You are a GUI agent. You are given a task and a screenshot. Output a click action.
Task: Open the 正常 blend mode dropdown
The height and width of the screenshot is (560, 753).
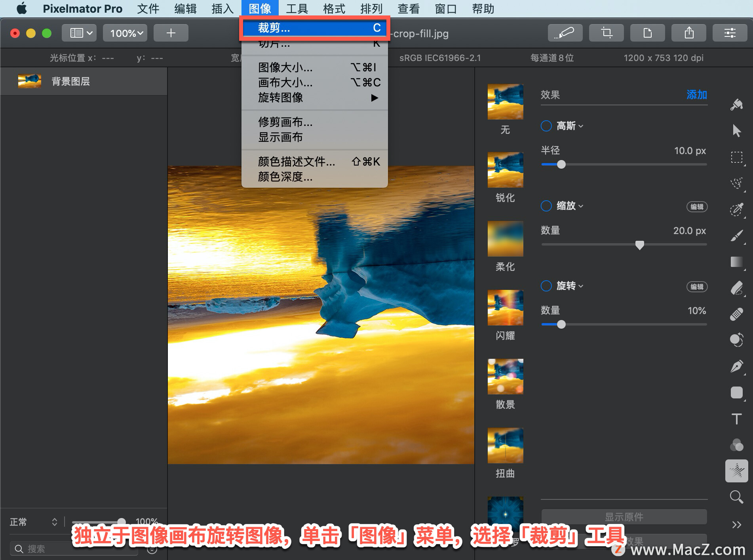click(x=34, y=522)
